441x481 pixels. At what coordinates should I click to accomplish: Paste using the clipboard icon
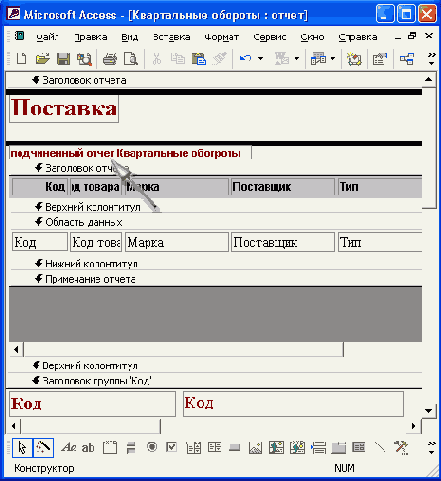click(x=199, y=59)
